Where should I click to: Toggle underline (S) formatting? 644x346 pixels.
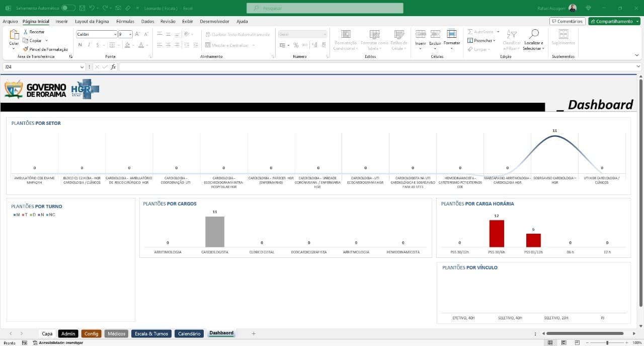click(x=97, y=45)
